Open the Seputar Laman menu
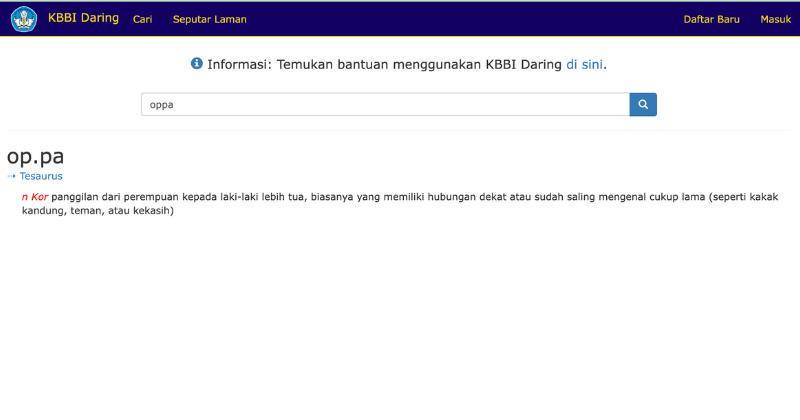Image resolution: width=800 pixels, height=420 pixels. pos(209,19)
